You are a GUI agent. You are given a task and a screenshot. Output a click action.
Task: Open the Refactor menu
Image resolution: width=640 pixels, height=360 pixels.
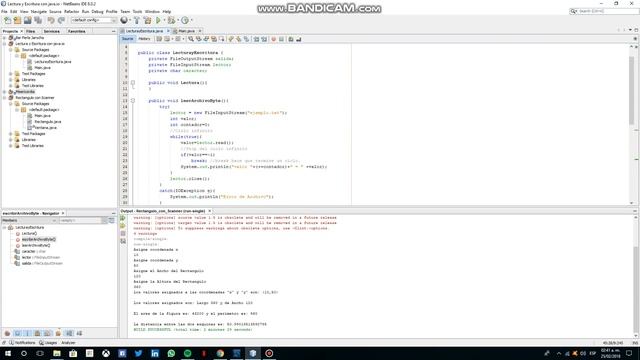(x=71, y=11)
